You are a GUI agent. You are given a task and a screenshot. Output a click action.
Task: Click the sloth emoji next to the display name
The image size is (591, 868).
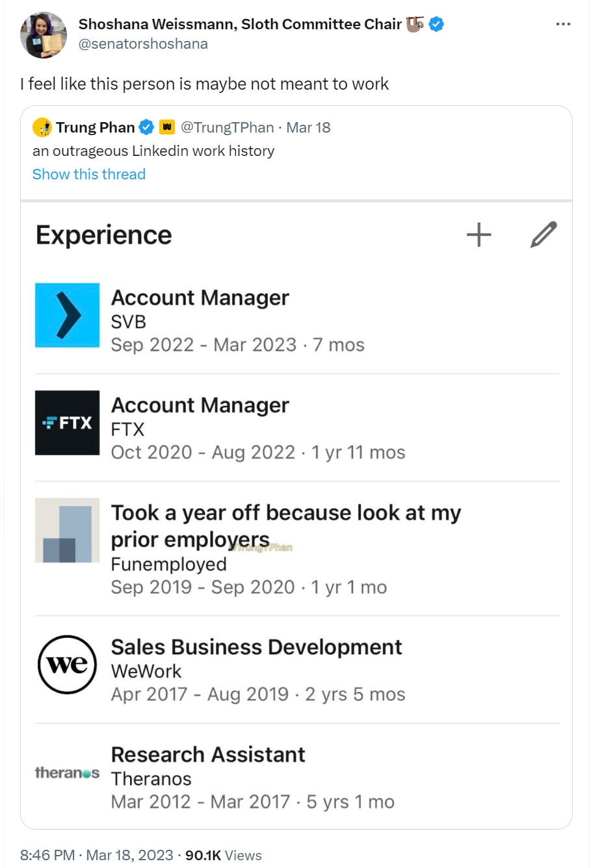415,25
